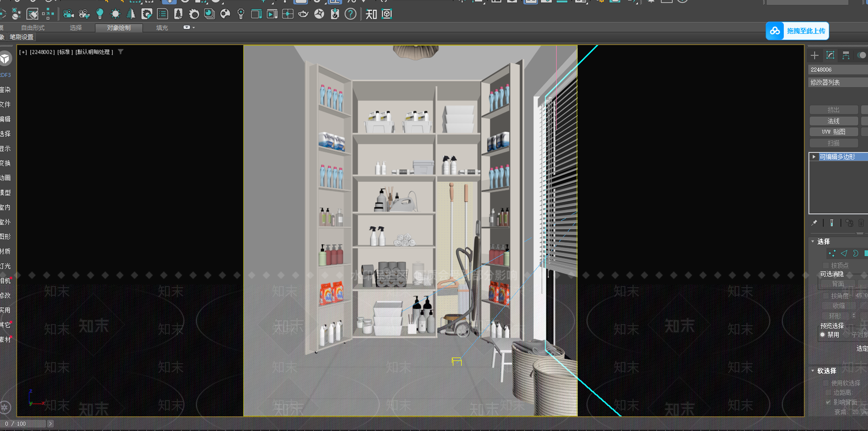This screenshot has height=431, width=868.
Task: Toggle the 影响背面 checkbox
Action: tap(828, 402)
